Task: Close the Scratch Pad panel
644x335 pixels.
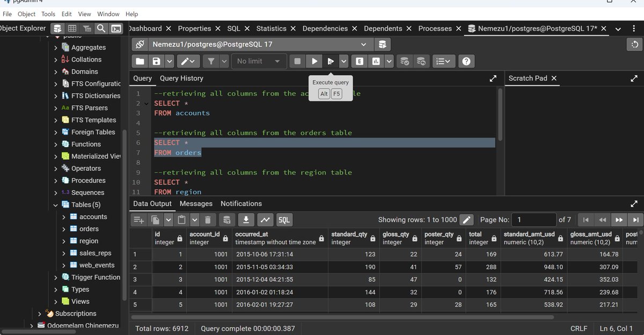Action: [x=554, y=78]
